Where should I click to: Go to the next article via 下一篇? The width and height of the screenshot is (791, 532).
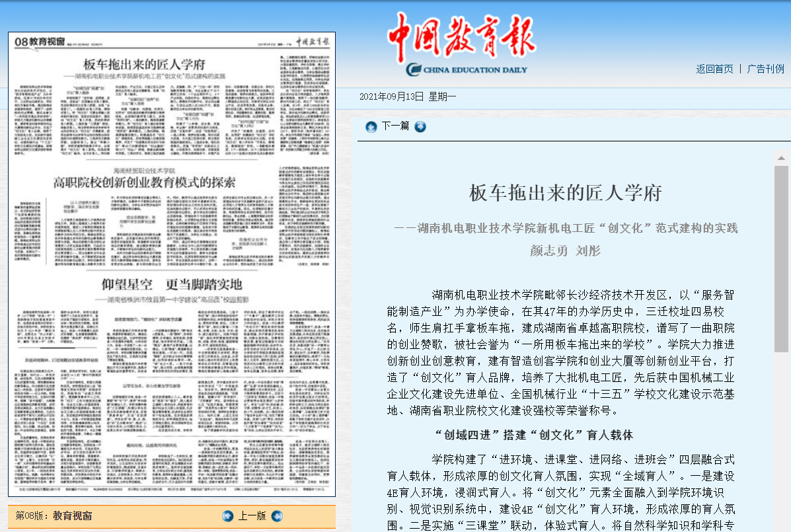(x=395, y=126)
